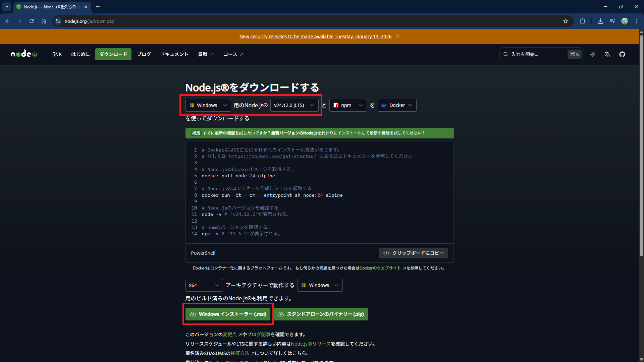The height and width of the screenshot is (362, 644).
Task: Open the v24.12.0 (LTS) version dropdown
Action: [294, 105]
